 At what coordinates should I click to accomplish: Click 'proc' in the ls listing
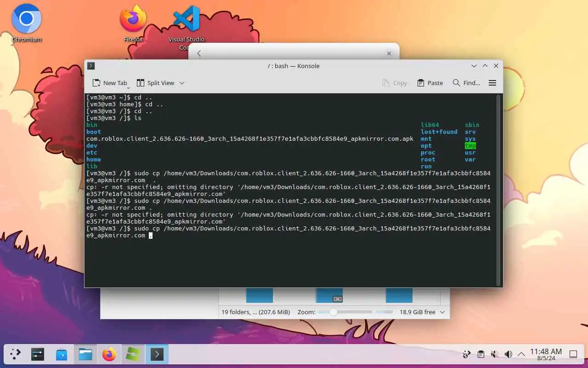click(428, 153)
